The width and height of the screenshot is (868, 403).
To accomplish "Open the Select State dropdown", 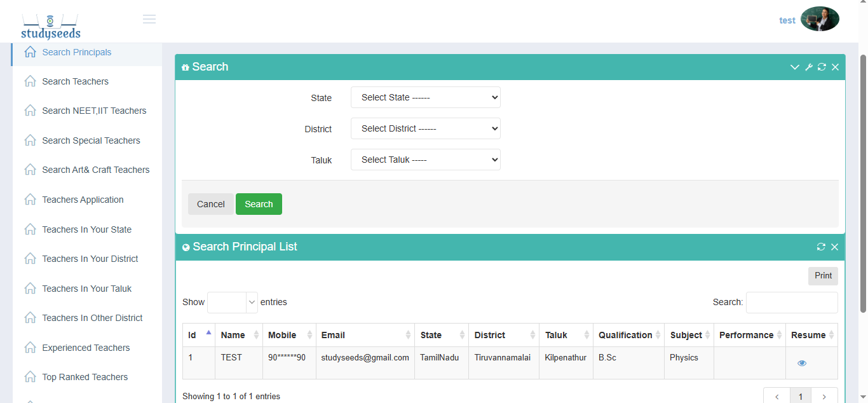I will [x=425, y=98].
